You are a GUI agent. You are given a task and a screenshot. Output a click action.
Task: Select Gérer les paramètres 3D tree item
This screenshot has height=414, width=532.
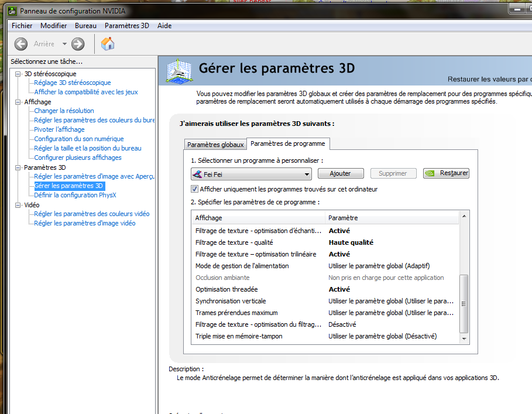[x=69, y=186]
